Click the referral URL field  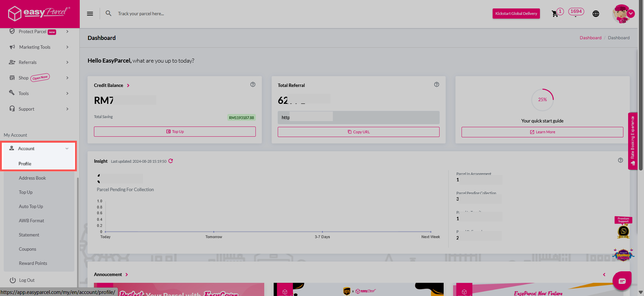[358, 117]
